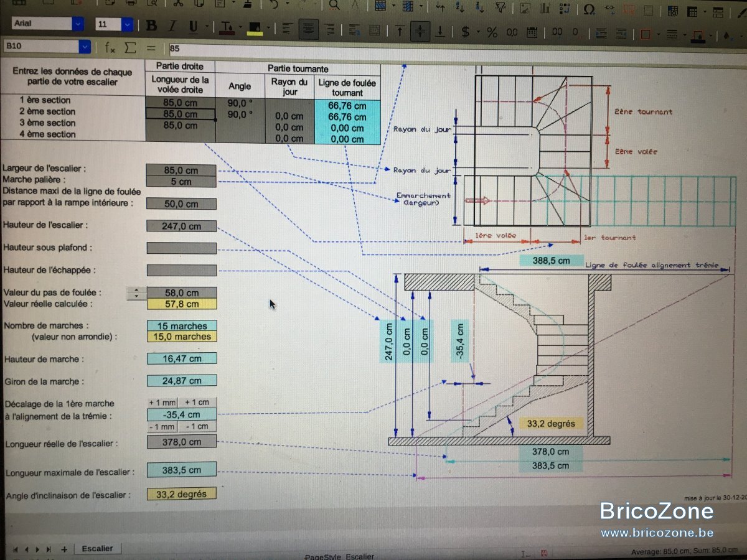
Task: Apply the percent number format
Action: tap(492, 31)
